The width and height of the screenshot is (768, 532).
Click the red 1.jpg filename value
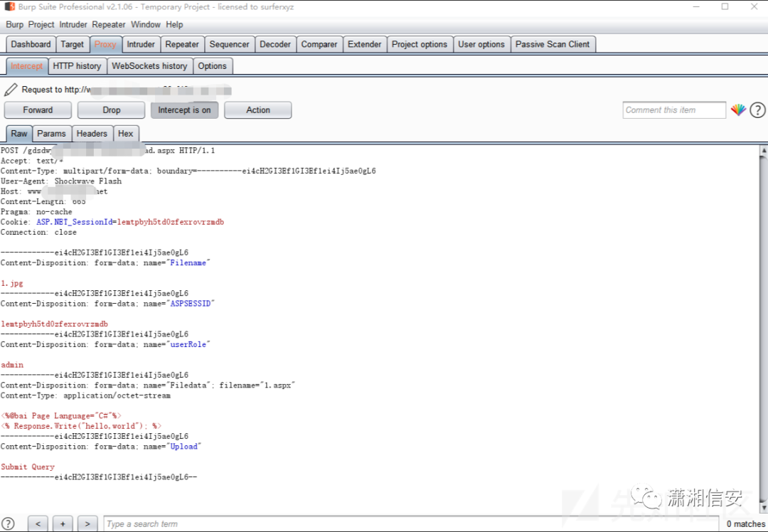coord(12,283)
